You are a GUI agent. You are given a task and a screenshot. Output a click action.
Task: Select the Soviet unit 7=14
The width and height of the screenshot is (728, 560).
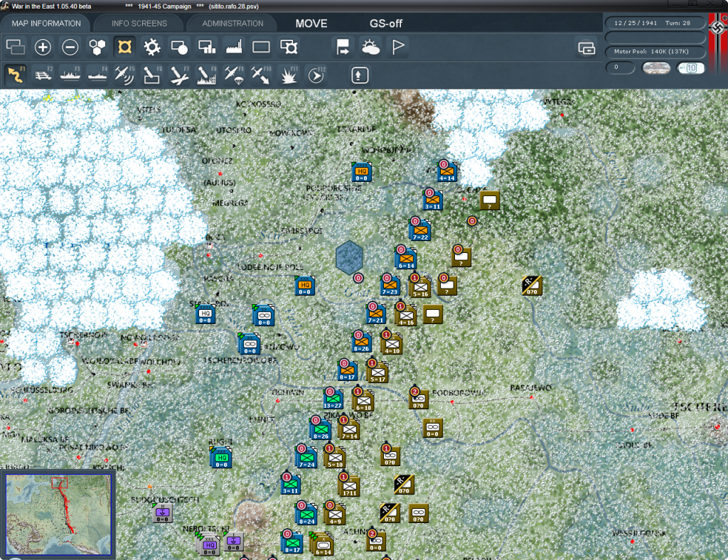click(x=350, y=430)
